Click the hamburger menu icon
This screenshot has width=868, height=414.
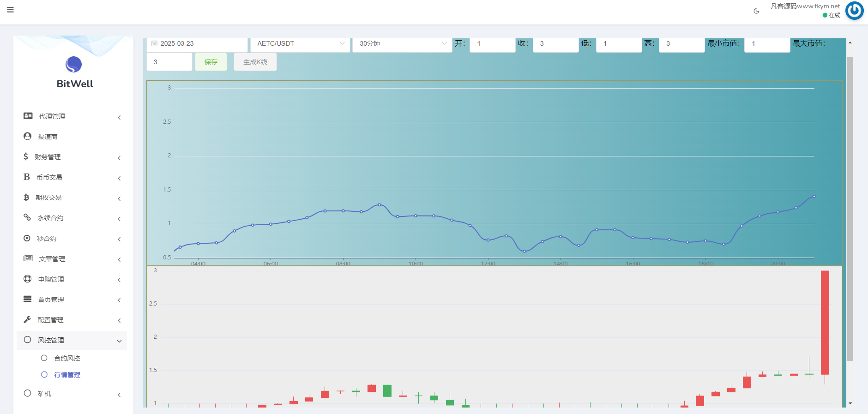pos(10,10)
